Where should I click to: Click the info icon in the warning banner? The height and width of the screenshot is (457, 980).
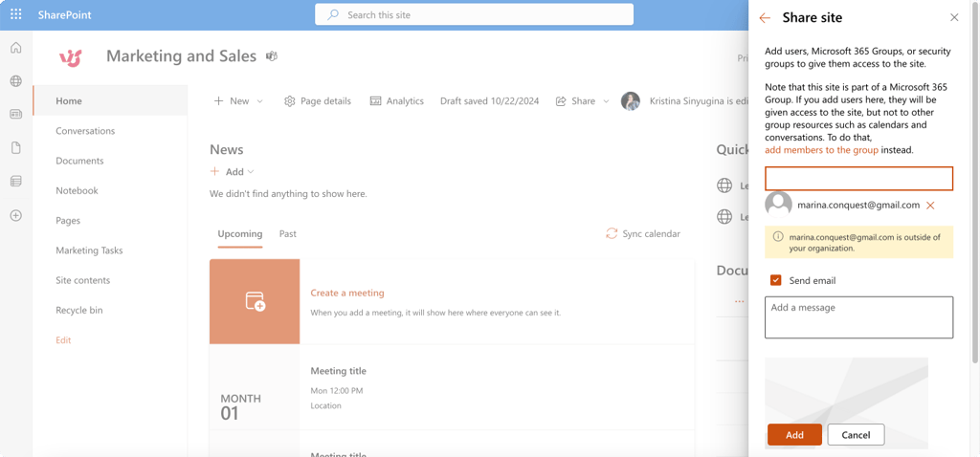tap(778, 236)
